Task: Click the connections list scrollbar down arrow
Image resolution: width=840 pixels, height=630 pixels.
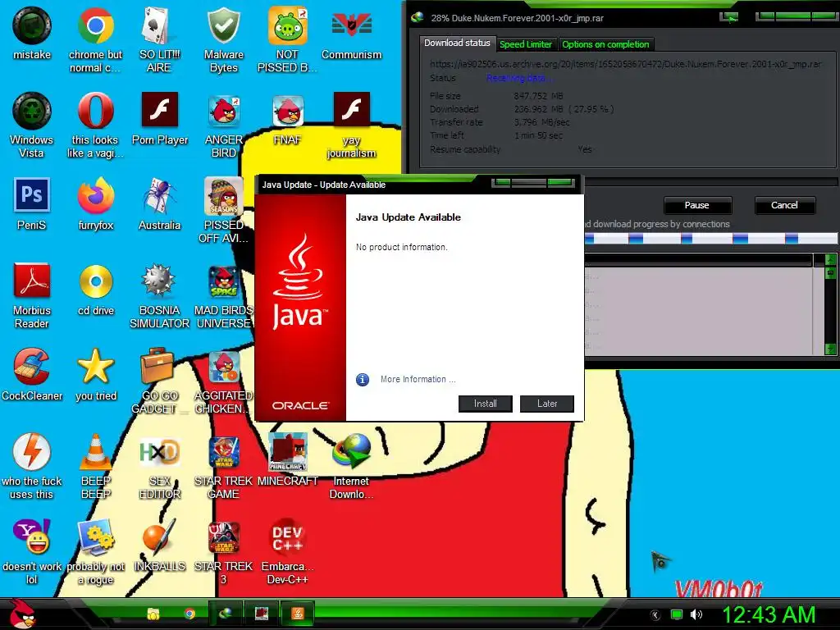Action: tap(830, 349)
